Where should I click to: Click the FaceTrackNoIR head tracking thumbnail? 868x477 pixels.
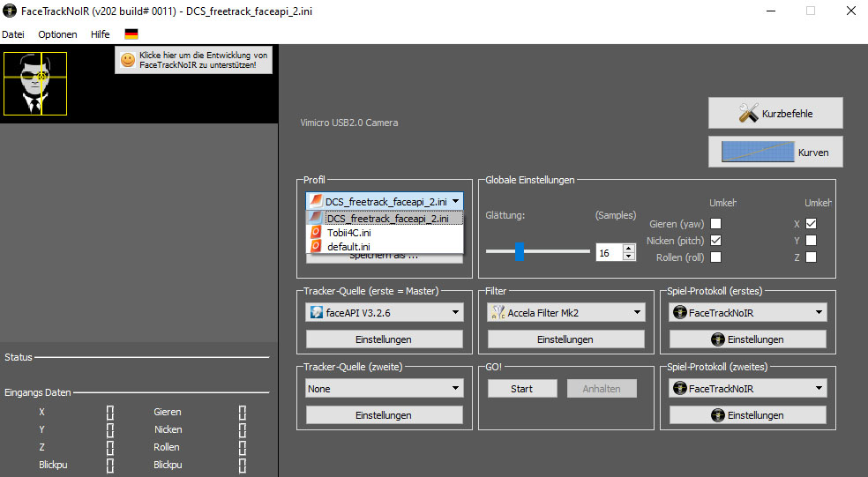[35, 84]
